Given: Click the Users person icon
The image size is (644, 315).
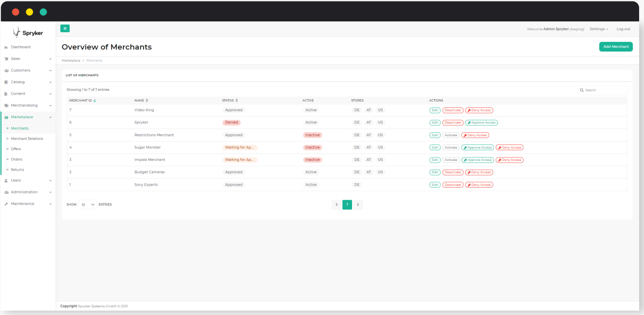Looking at the screenshot, I should tap(6, 180).
